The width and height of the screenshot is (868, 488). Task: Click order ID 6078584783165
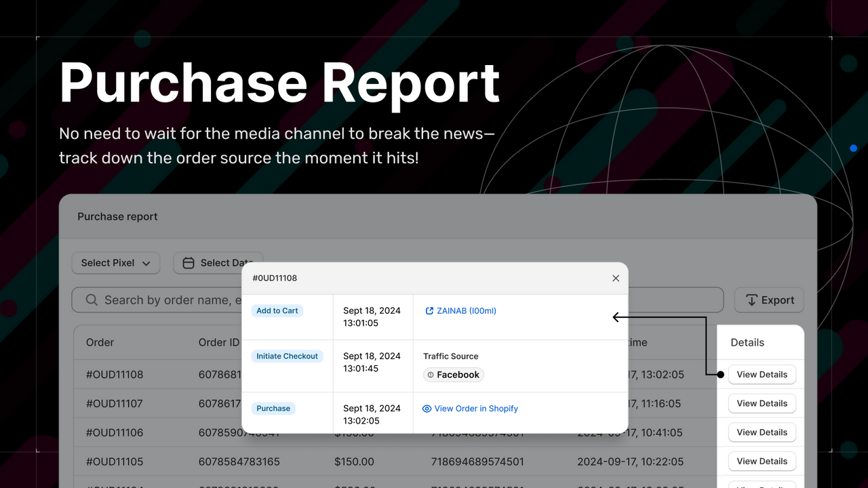tap(239, 462)
